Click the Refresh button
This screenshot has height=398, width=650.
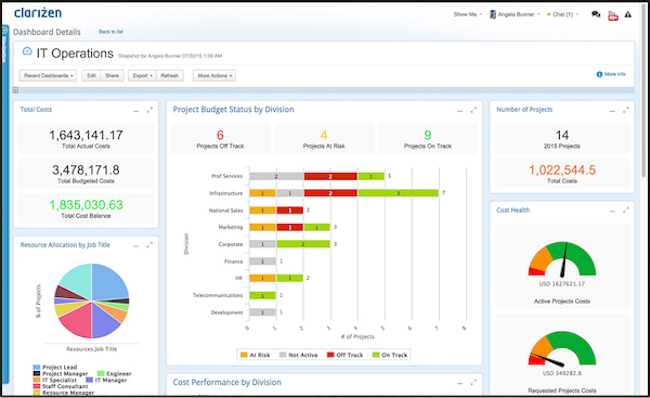coord(170,75)
